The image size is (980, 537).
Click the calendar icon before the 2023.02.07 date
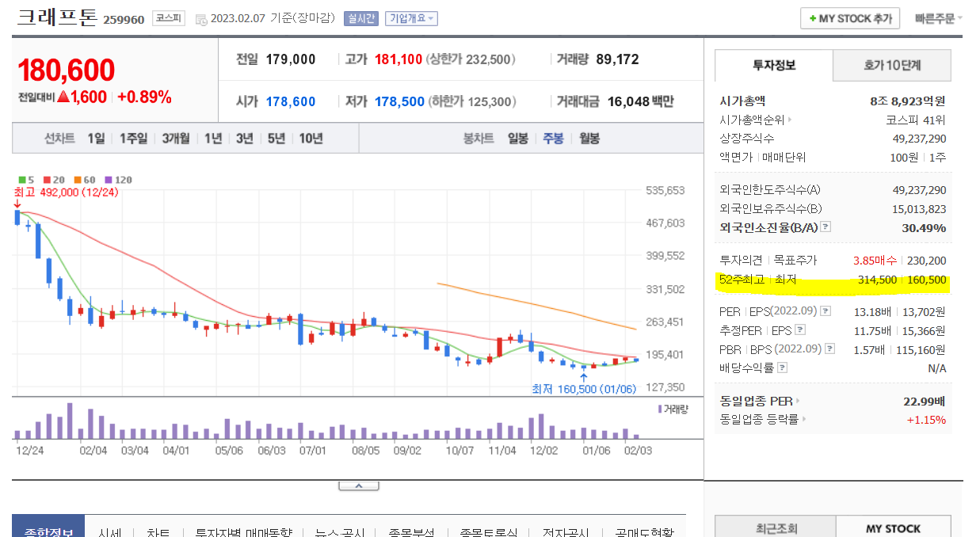(200, 19)
